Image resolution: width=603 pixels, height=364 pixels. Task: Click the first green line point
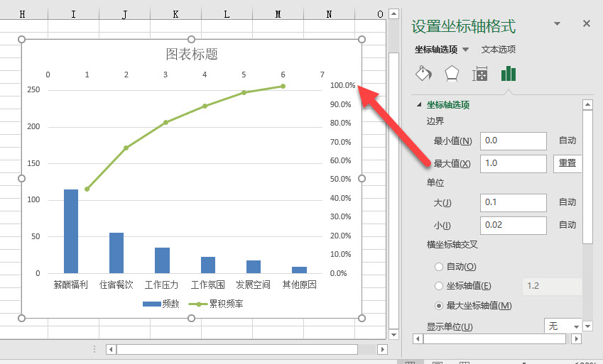87,189
